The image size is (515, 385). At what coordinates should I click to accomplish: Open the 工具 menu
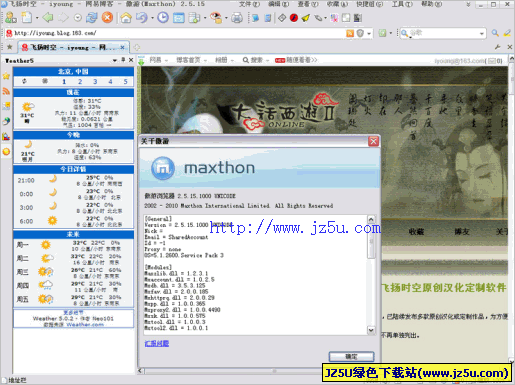pos(402,4)
